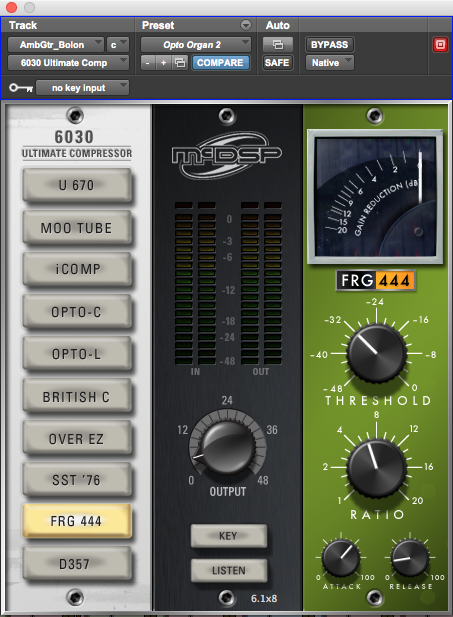Select the BRITISH C compressor module
The image size is (453, 617).
click(77, 396)
